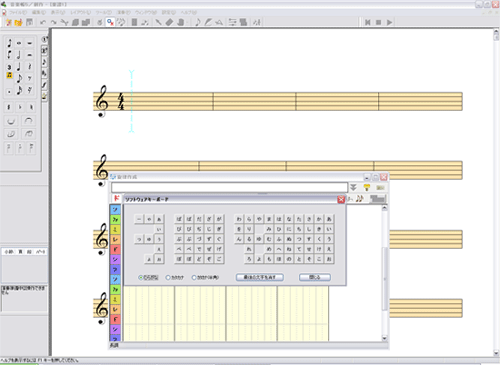500x365 pixels.
Task: Select the triplet 3 icon in the palette
Action: pos(9,67)
